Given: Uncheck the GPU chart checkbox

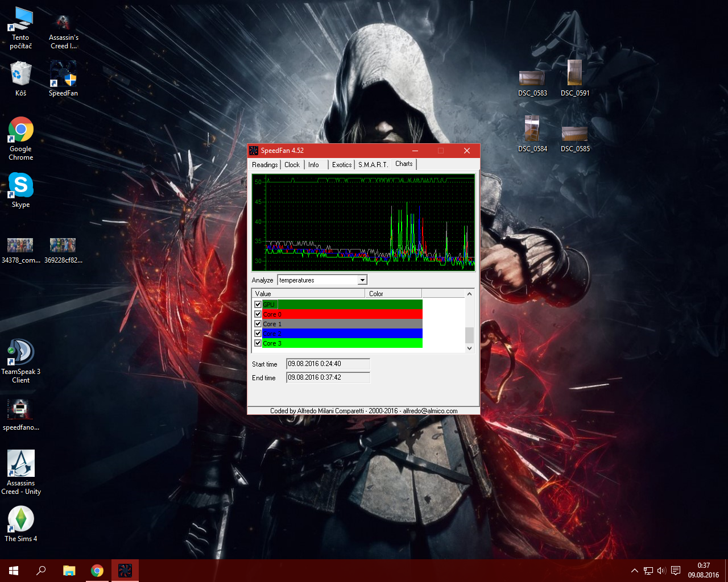Looking at the screenshot, I should pyautogui.click(x=258, y=305).
